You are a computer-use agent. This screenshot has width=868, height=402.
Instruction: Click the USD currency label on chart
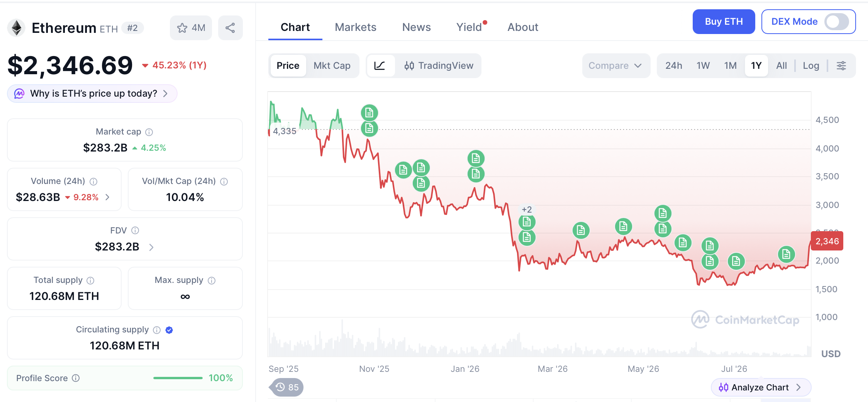tap(831, 354)
